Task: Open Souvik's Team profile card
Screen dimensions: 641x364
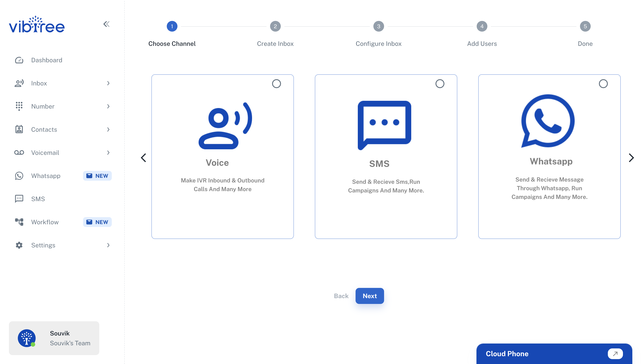Action: point(54,338)
